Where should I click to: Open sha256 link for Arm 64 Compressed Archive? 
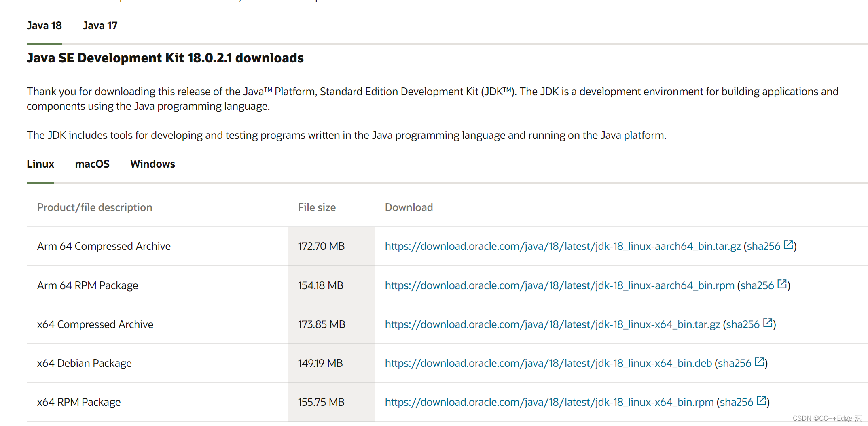click(x=764, y=246)
